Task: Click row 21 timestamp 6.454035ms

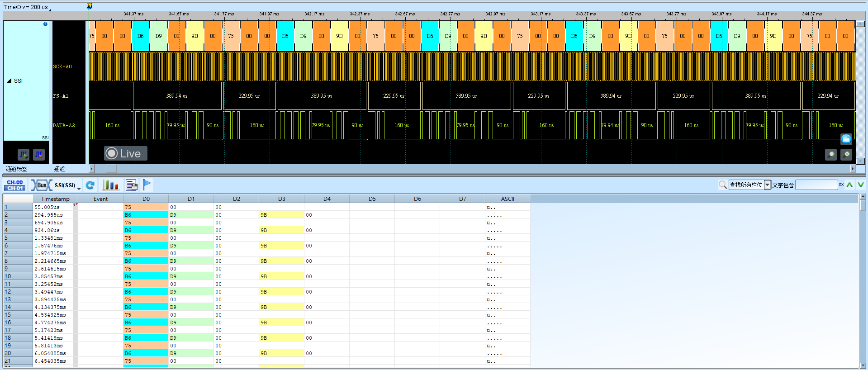Action: 50,361
